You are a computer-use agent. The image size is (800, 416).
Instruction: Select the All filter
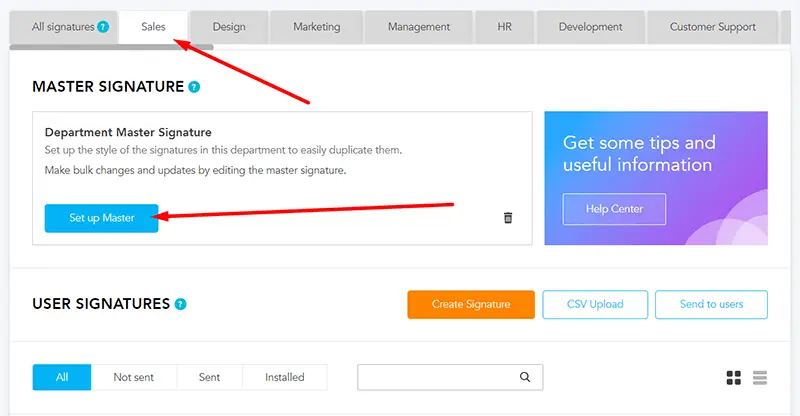[62, 377]
